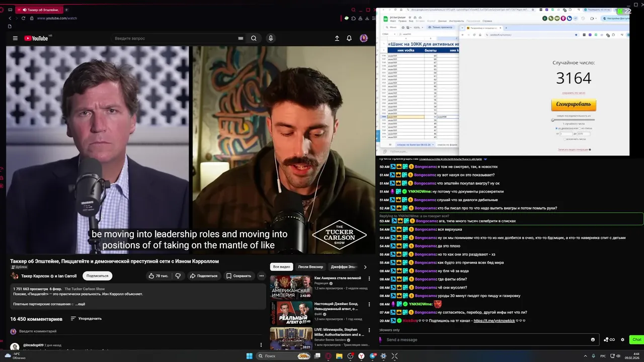Open channel points icon beside chat input
The width and height of the screenshot is (644, 362).
coord(609,339)
